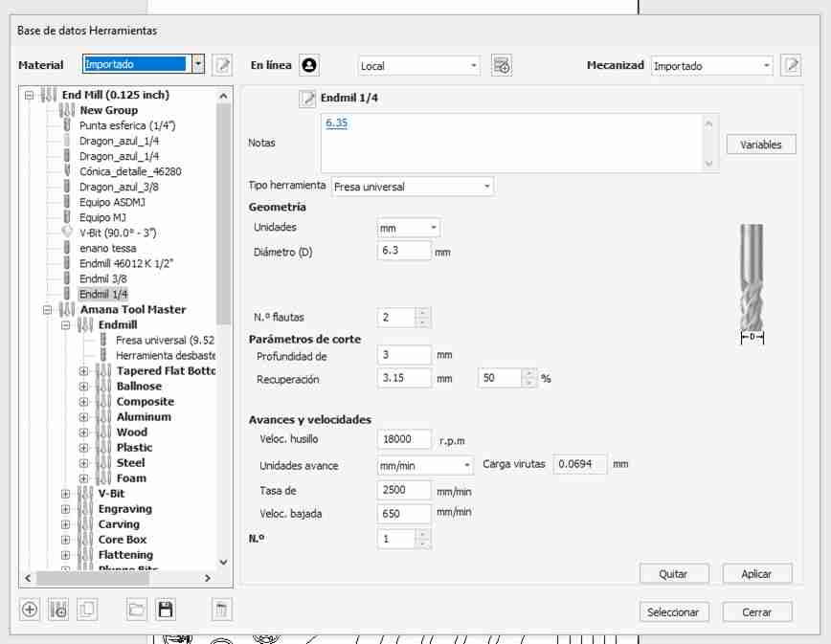This screenshot has width=831, height=644.
Task: Expand the Foam group
Action: pyautogui.click(x=83, y=478)
